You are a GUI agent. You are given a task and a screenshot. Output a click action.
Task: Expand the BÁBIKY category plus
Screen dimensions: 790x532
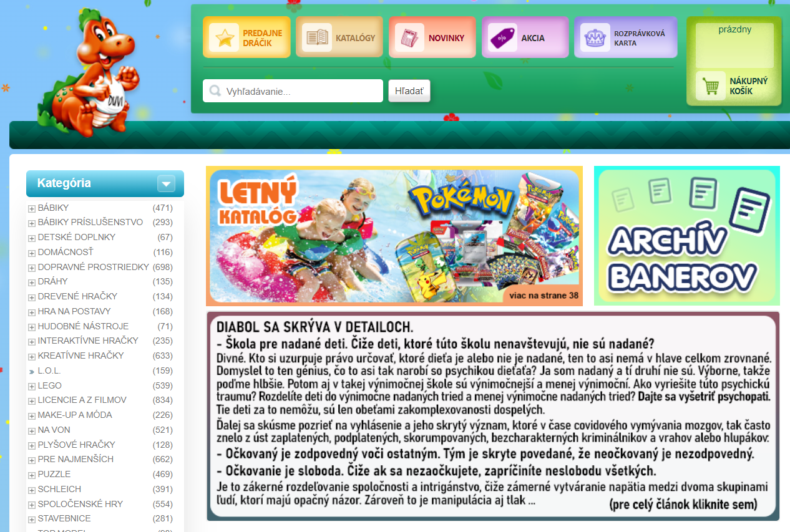coord(32,208)
